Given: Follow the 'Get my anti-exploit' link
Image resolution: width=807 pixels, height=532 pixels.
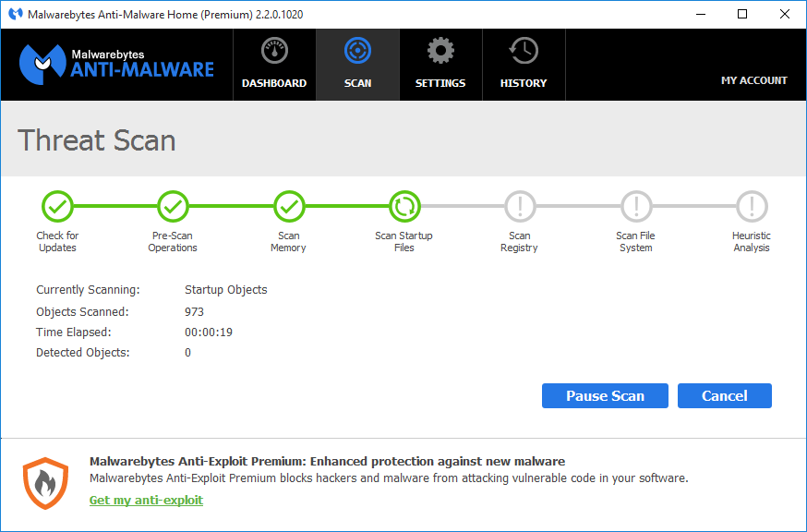Looking at the screenshot, I should click(146, 500).
